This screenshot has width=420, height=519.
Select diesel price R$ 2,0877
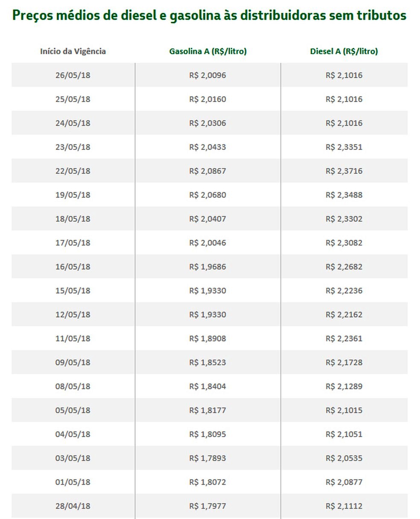pos(344,482)
